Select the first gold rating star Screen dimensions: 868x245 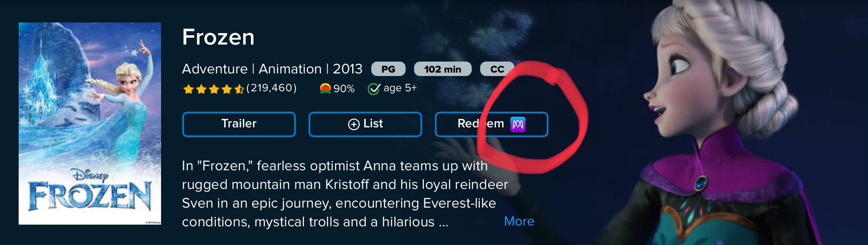click(x=188, y=89)
